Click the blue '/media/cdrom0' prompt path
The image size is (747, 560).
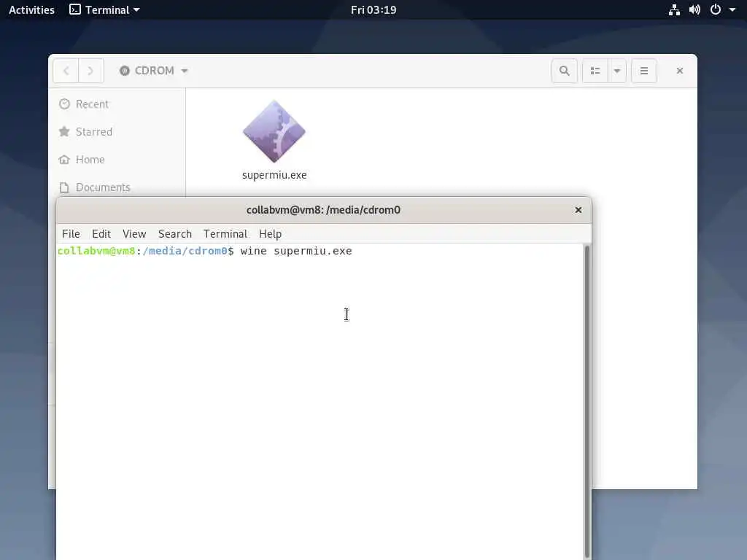[x=185, y=251]
